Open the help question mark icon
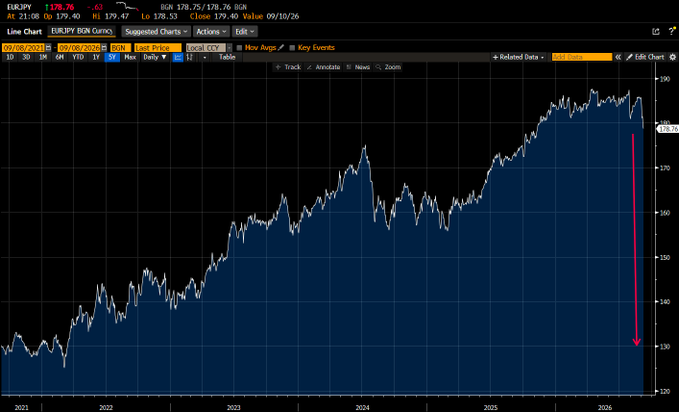 [672, 31]
